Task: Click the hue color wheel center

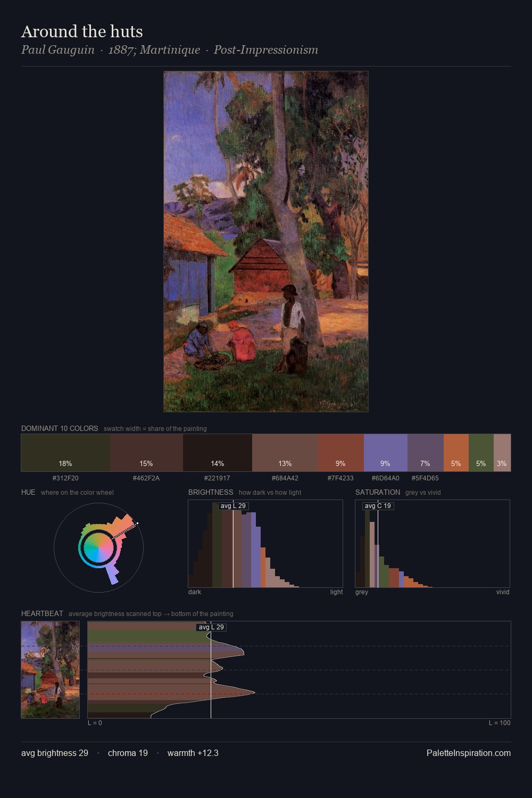Action: [x=98, y=547]
